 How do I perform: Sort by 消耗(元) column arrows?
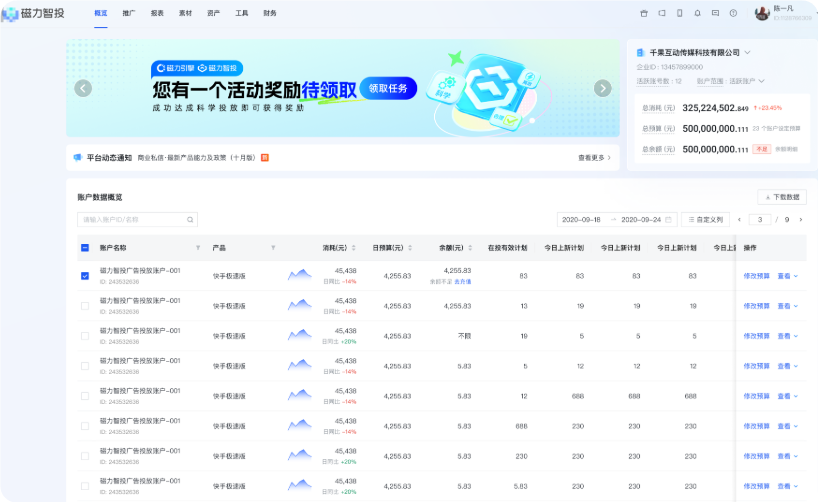click(x=354, y=248)
